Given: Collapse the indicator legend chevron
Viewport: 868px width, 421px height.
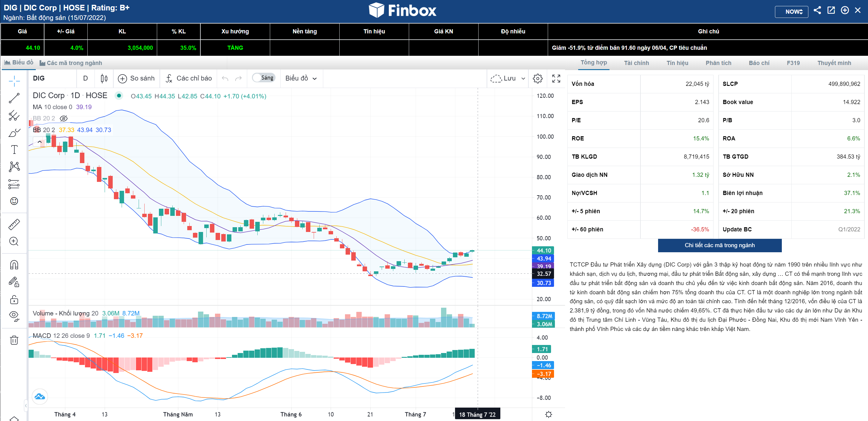Looking at the screenshot, I should 39,142.
